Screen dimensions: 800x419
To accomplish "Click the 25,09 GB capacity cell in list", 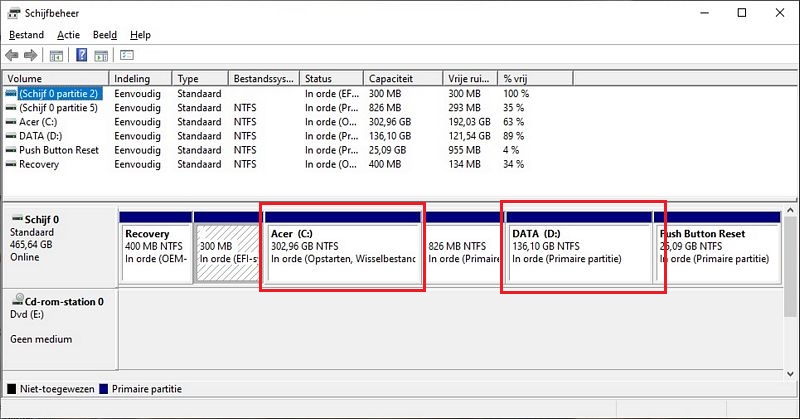I will point(387,151).
